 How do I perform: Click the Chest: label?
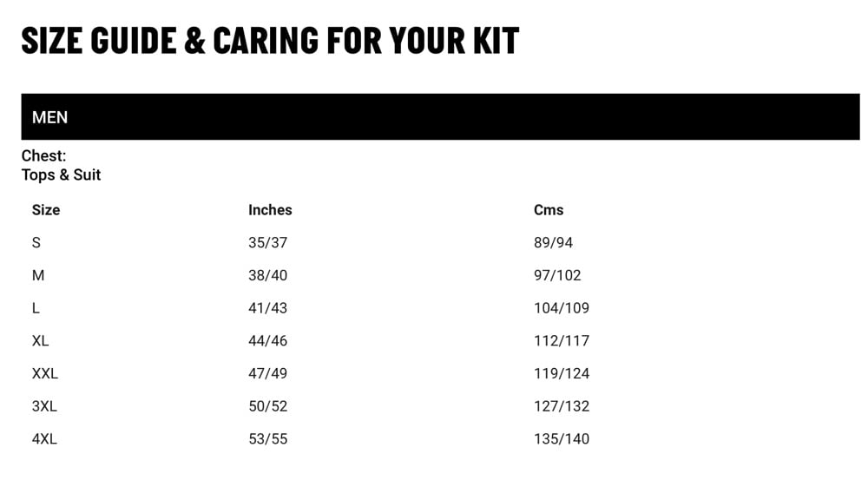[x=44, y=156]
